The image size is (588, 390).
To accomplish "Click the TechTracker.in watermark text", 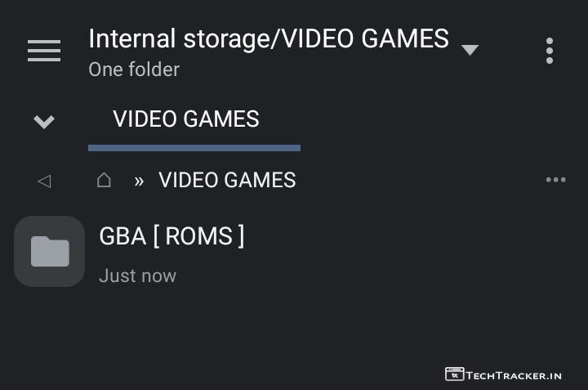I will coord(514,375).
